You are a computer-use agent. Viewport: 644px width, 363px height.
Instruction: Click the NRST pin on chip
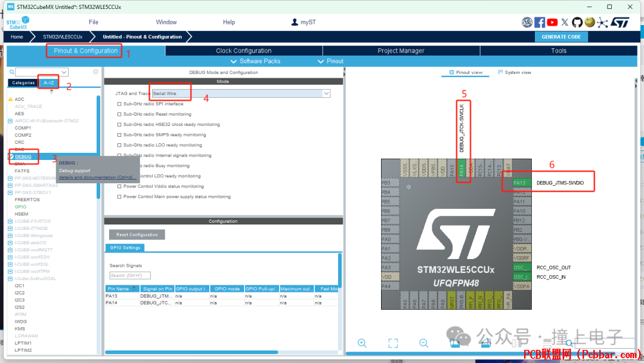point(452,300)
